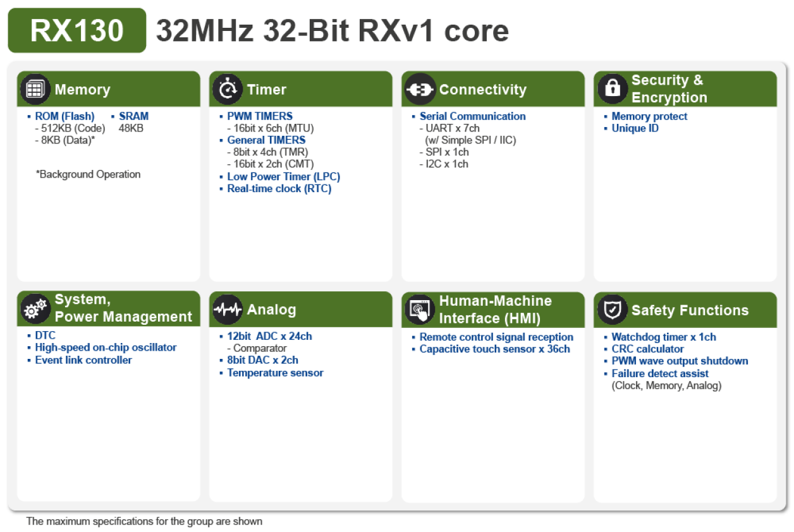Screen dimensions: 794x532
Task: Click the Analog waveform icon
Action: click(x=228, y=309)
